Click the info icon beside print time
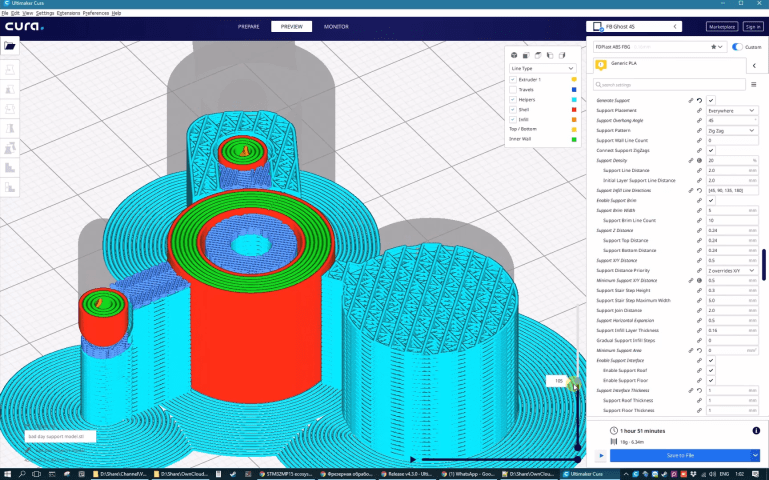Screen dimensions: 769x480 click(755, 430)
